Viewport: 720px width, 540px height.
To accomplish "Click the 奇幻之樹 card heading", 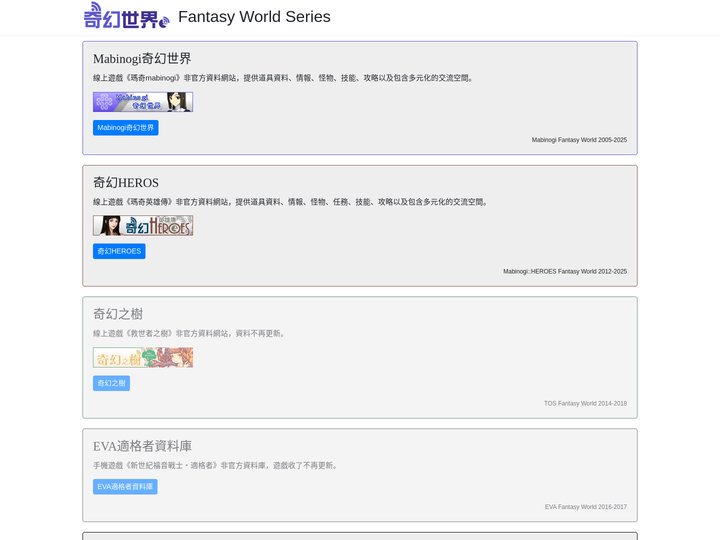I will [x=118, y=314].
